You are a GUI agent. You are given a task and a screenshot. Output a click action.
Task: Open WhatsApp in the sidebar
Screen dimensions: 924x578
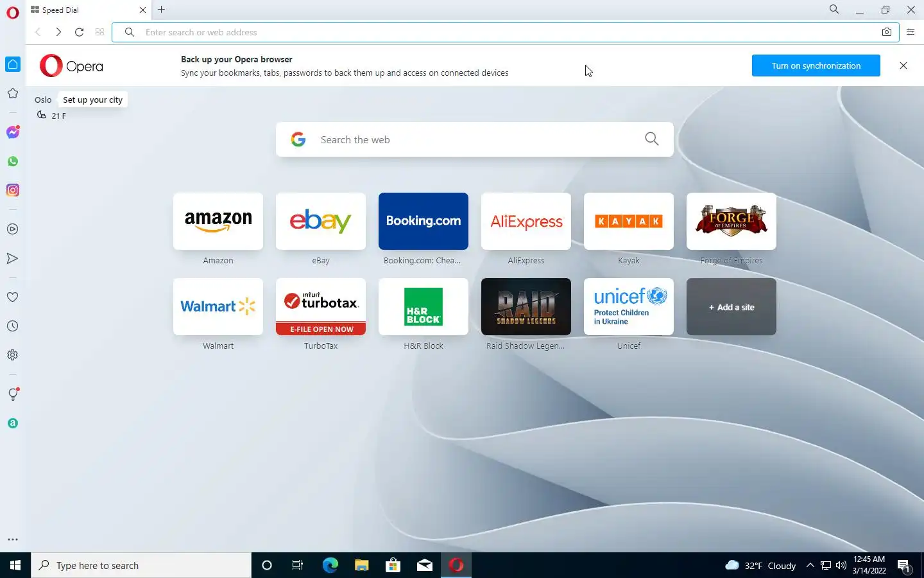(13, 161)
